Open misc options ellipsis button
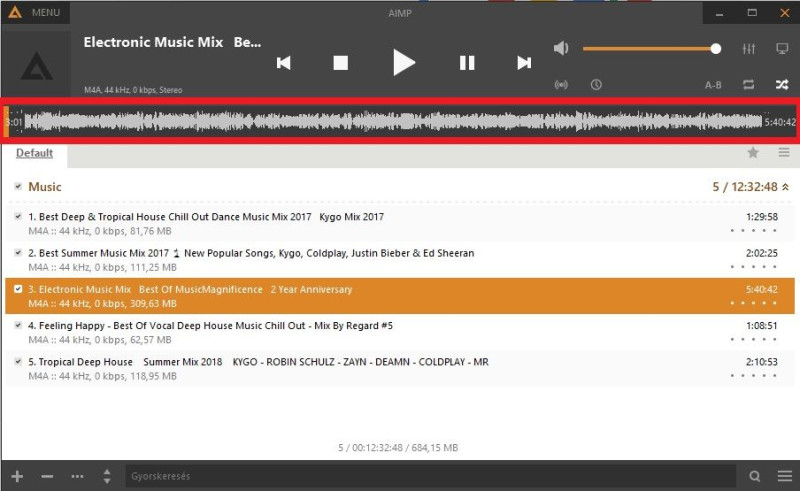 (x=77, y=476)
